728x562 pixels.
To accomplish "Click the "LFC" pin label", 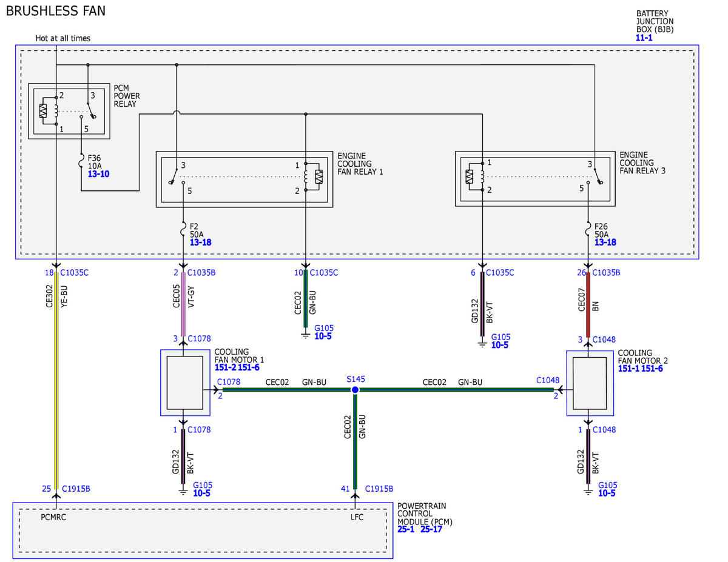I will click(x=357, y=517).
